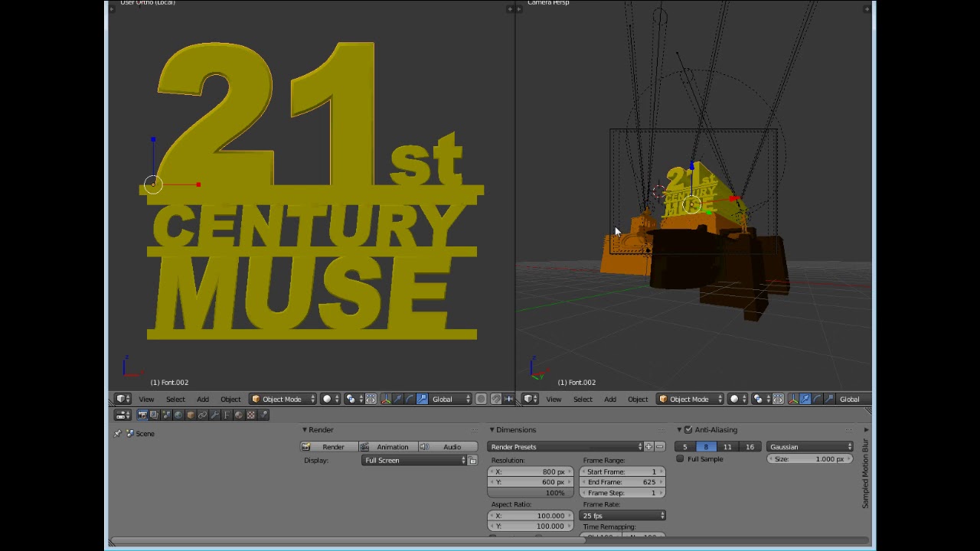Choose translate manipulator in left viewport
The image size is (980, 551).
pos(398,399)
